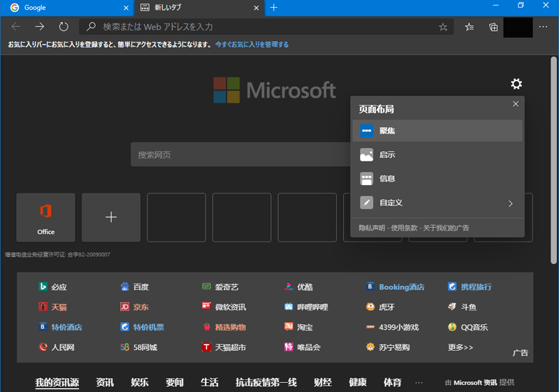Open the browser settings and more menu
This screenshot has height=392, width=559.
pos(544,27)
